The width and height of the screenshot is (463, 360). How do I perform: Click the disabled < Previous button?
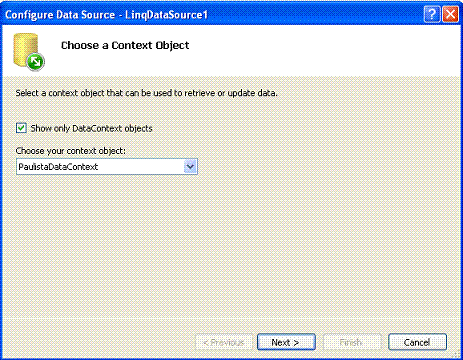coord(224,342)
